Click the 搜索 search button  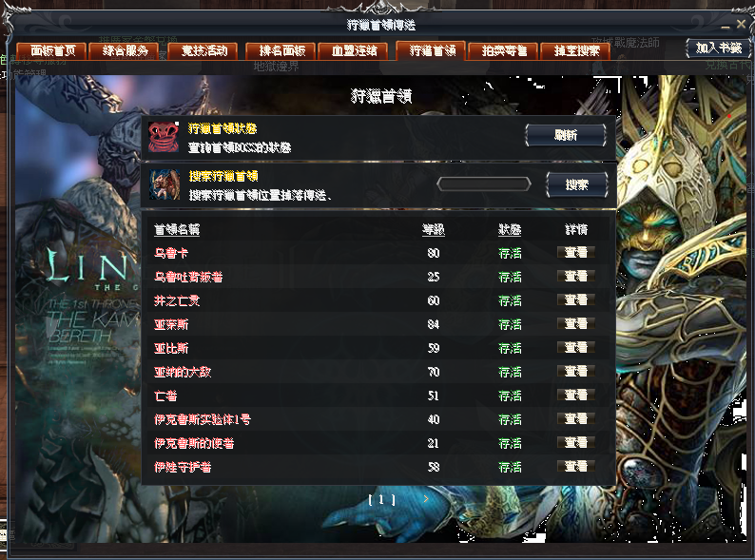point(577,184)
